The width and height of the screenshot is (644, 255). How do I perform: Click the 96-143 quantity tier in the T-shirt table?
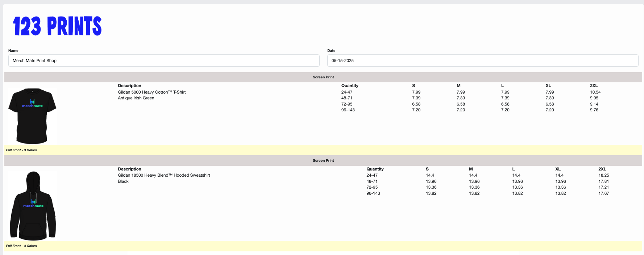pos(348,110)
